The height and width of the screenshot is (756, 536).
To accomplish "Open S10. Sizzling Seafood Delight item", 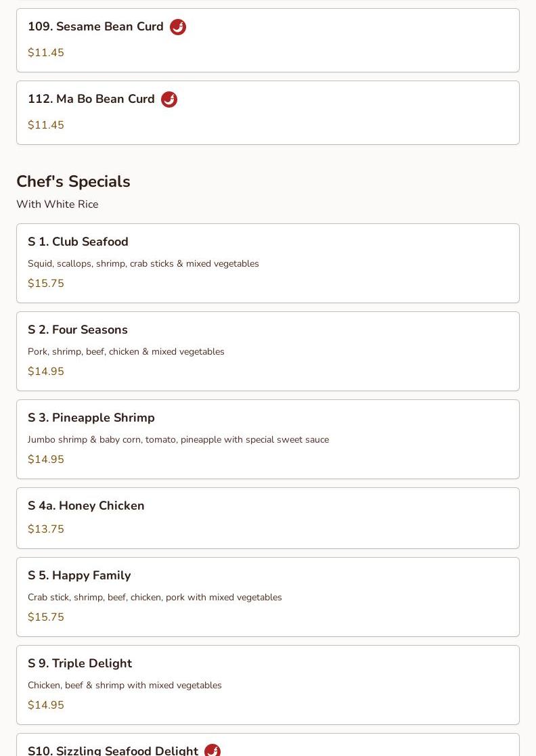I will (x=268, y=745).
